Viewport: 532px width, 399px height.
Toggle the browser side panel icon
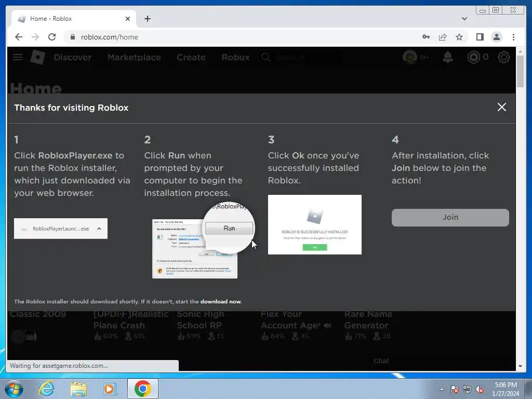point(480,37)
